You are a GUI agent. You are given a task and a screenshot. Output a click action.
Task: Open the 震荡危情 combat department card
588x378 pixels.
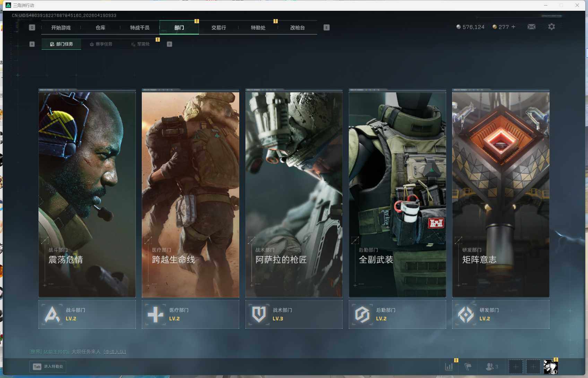(x=87, y=194)
